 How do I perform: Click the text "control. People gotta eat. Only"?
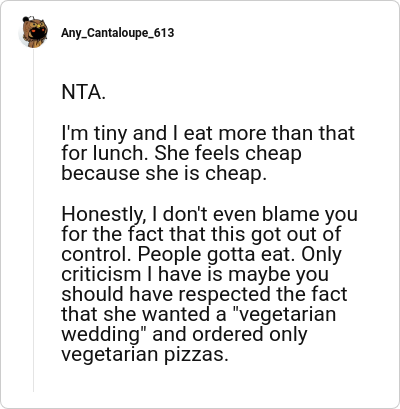click(201, 254)
